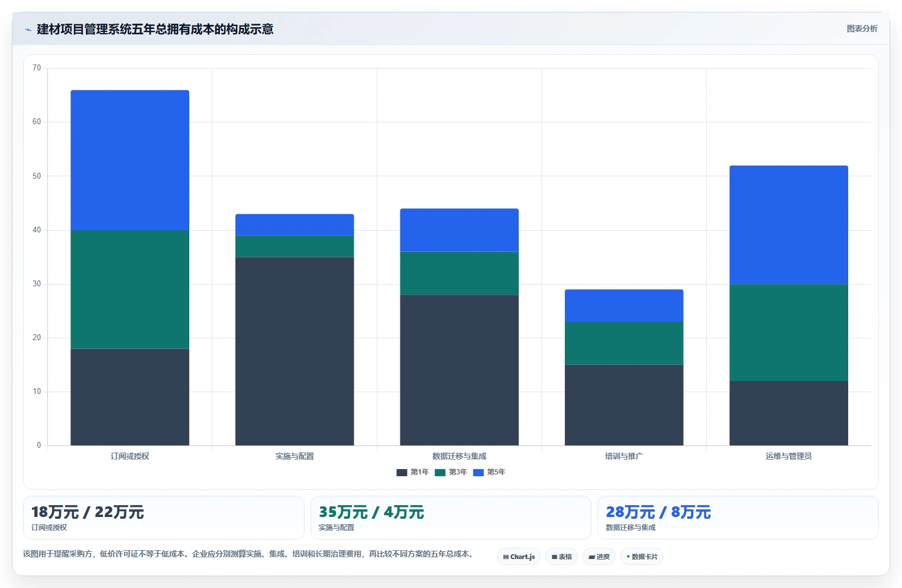Screen dimensions: 902x588
Task: Click the dark 第1年 segment of 运维与管理员 bar
Action: coord(788,413)
